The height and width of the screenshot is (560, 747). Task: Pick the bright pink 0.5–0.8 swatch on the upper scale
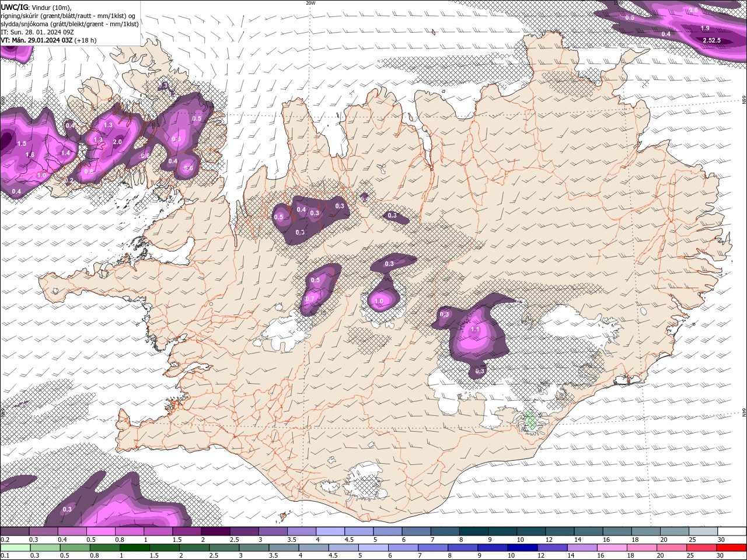pyautogui.click(x=101, y=531)
